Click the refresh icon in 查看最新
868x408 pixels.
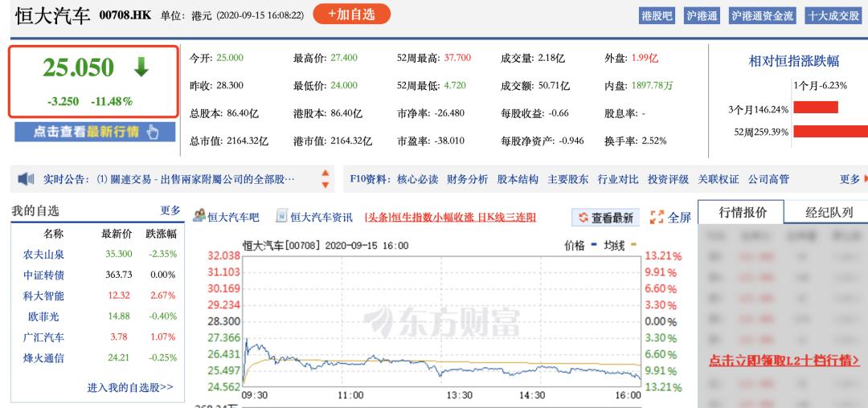[583, 218]
